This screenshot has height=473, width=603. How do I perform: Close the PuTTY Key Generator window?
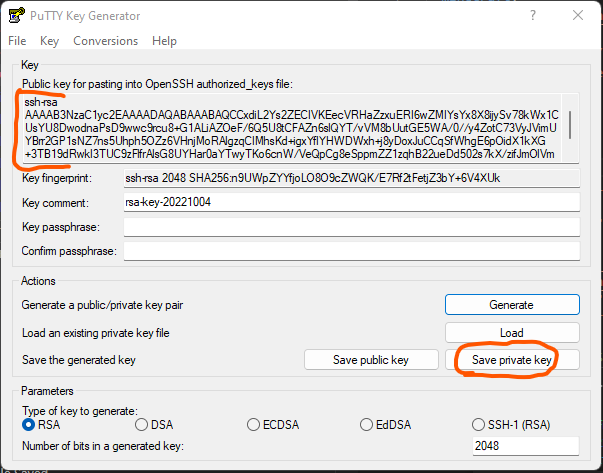tap(578, 15)
